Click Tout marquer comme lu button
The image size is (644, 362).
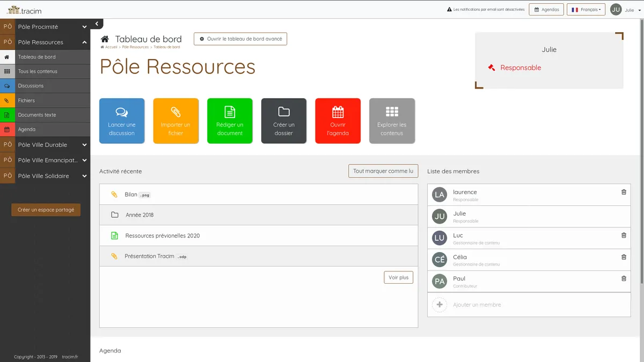[383, 171]
